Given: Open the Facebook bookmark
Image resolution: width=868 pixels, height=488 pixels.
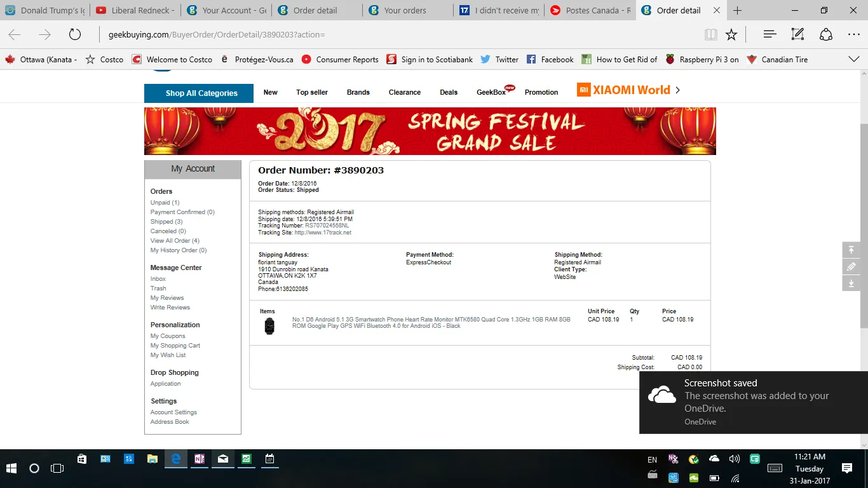Looking at the screenshot, I should pos(550,59).
